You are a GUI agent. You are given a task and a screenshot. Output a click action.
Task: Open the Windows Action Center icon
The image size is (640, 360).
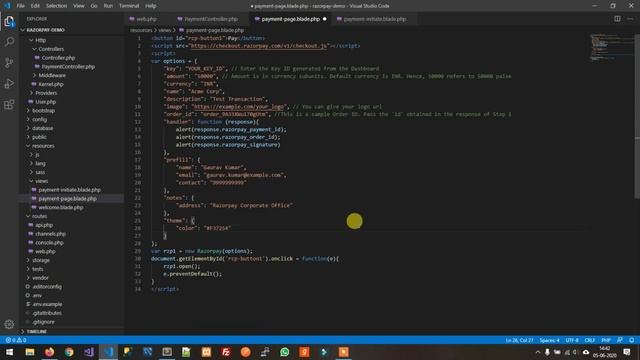[x=627, y=352]
